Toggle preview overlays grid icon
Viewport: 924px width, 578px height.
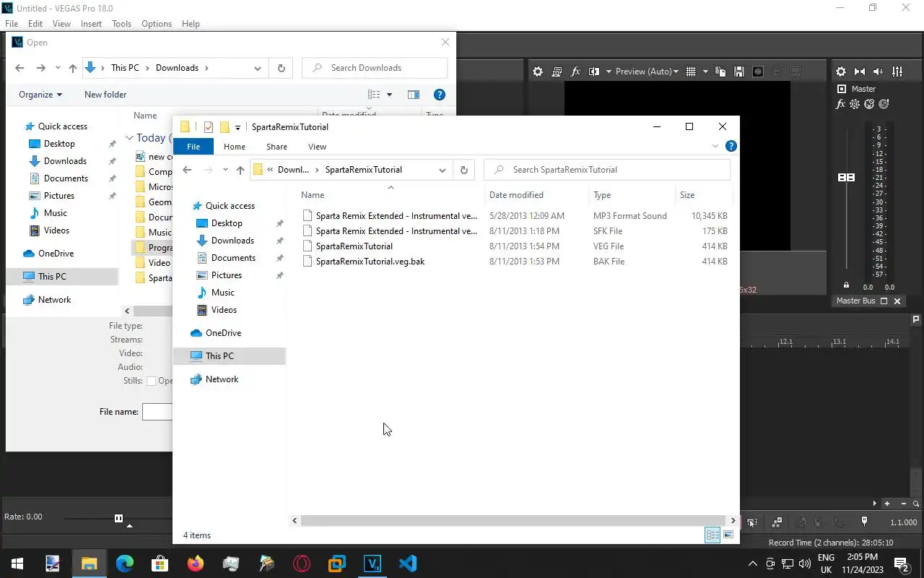pos(691,72)
